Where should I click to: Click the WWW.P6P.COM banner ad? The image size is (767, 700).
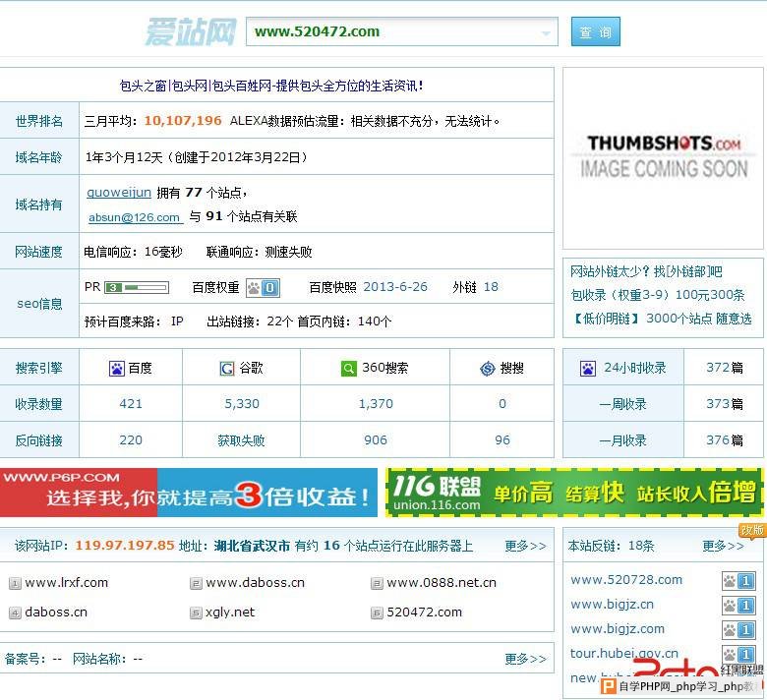tap(189, 493)
